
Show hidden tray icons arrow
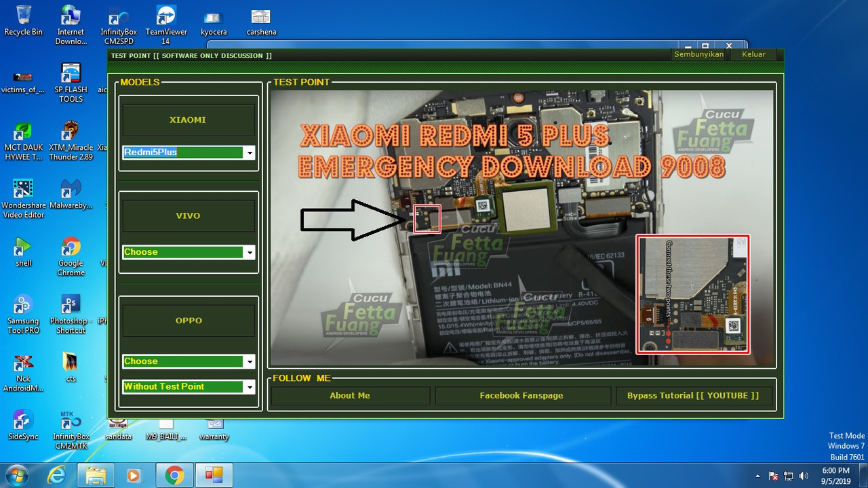click(758, 476)
